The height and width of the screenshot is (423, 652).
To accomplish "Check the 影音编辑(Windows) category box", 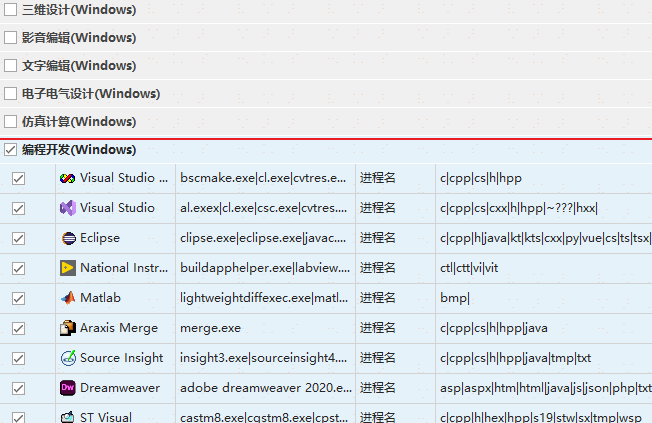I will tap(11, 38).
